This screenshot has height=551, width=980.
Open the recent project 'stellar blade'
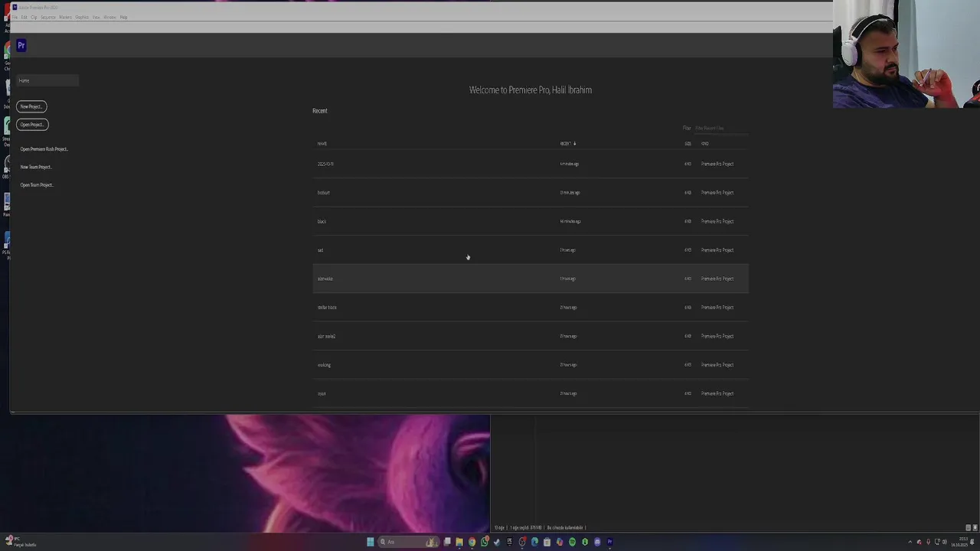click(x=531, y=308)
